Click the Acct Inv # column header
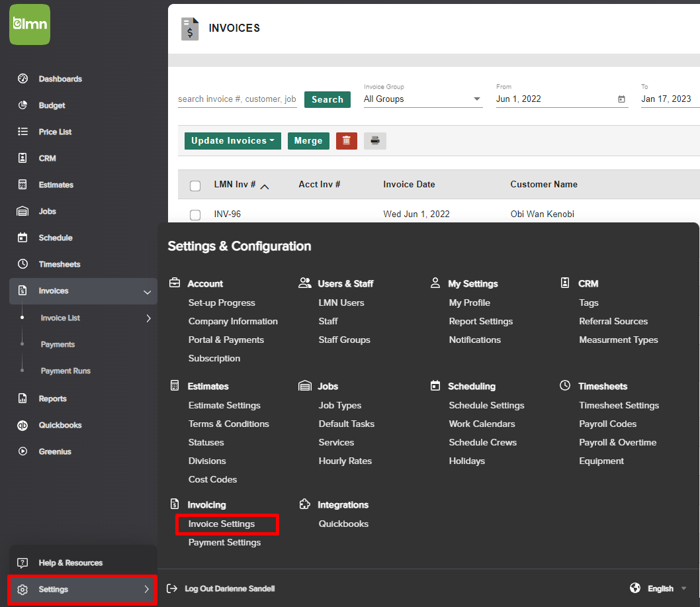The width and height of the screenshot is (700, 607). point(319,185)
